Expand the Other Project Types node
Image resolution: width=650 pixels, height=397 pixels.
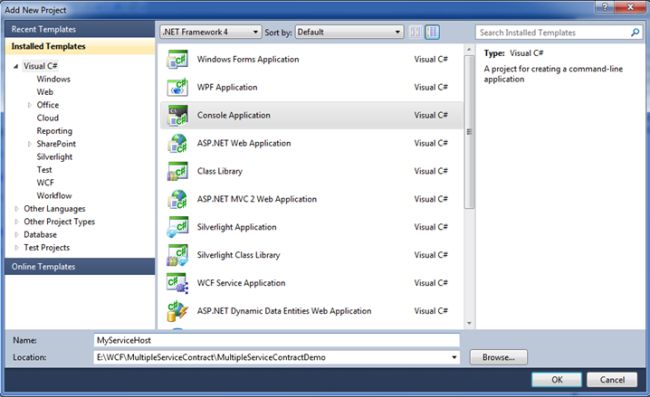coord(16,222)
